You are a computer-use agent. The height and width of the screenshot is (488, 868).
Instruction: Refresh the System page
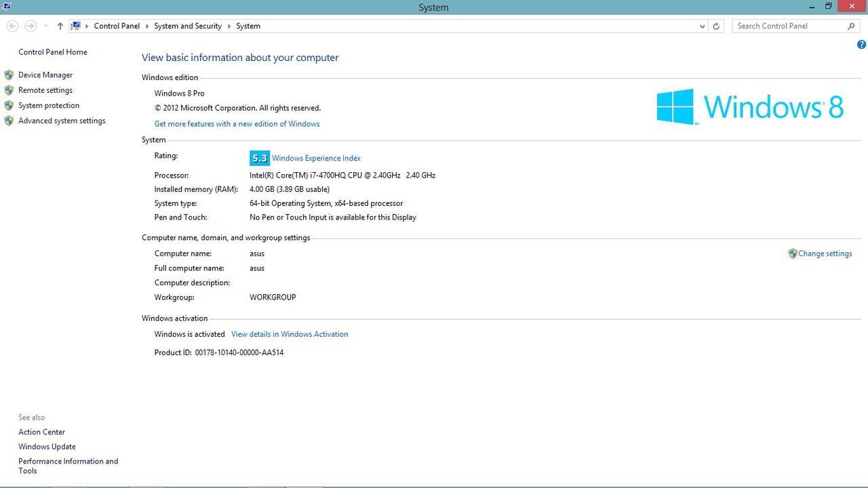(x=716, y=26)
